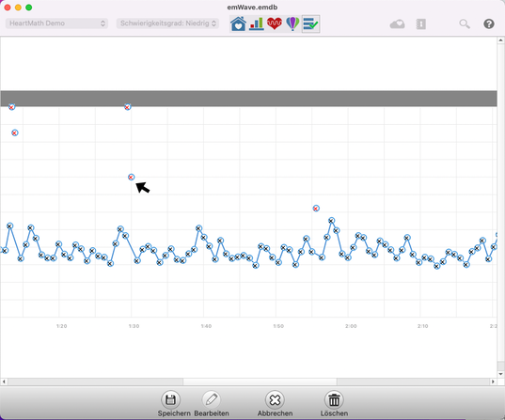This screenshot has width=505, height=420.
Task: Click the 2:10 time axis label
Action: 423,326
